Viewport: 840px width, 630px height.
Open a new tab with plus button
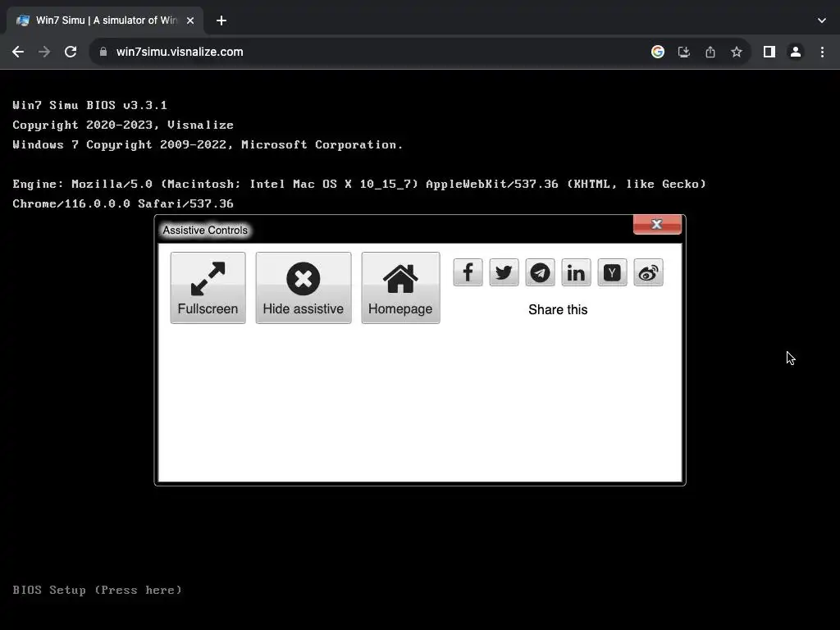(x=221, y=21)
